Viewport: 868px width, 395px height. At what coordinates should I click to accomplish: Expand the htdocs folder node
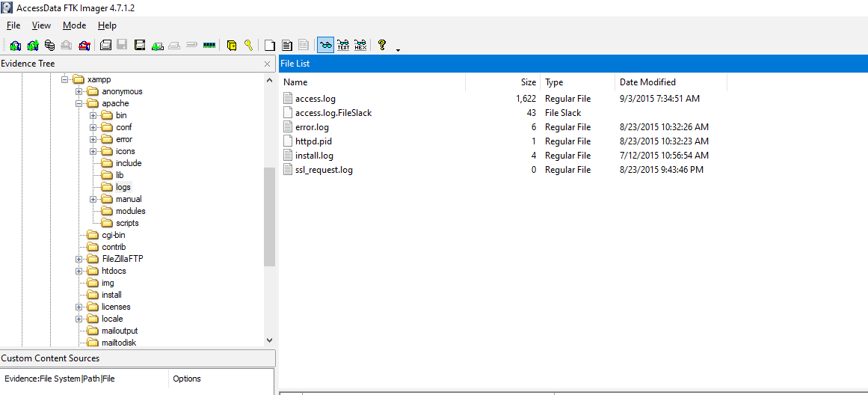pyautogui.click(x=79, y=271)
